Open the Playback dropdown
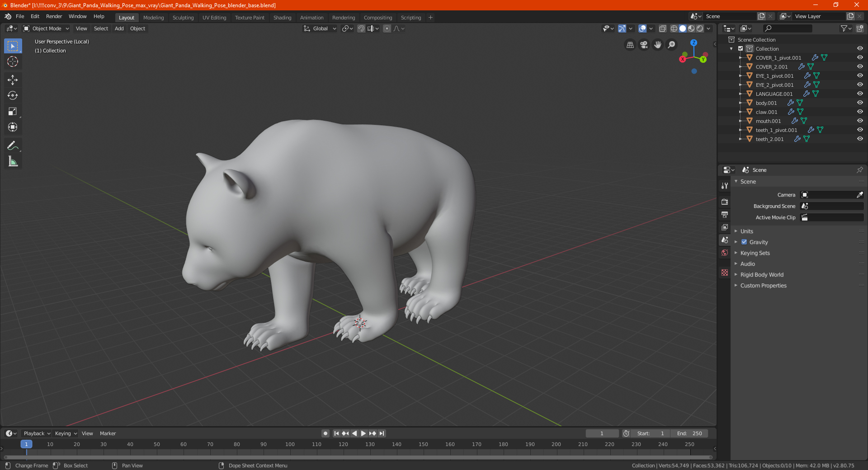 coord(37,433)
